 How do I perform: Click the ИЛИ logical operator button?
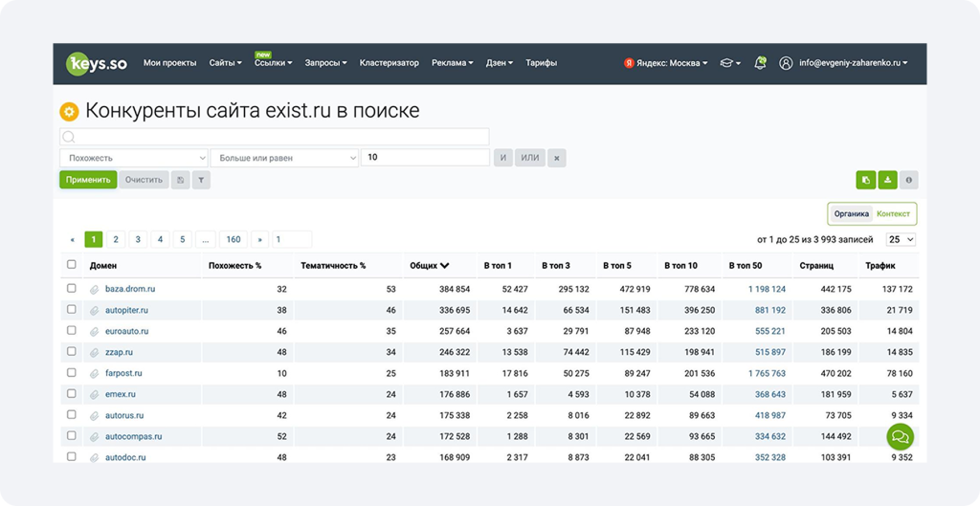530,158
